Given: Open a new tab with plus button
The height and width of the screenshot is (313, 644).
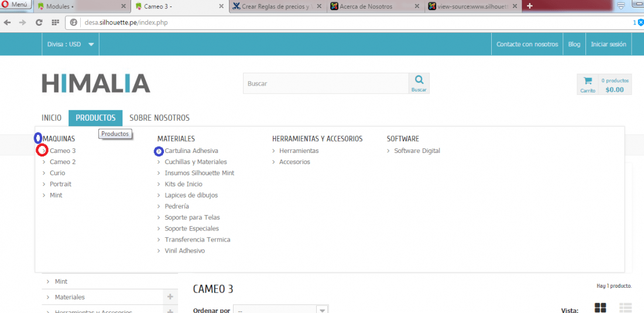Looking at the screenshot, I should click(x=530, y=6).
